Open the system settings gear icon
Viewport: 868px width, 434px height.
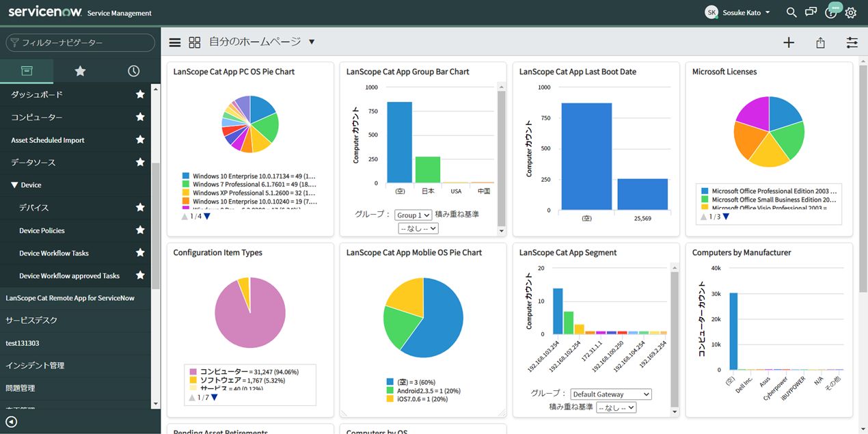tap(850, 13)
